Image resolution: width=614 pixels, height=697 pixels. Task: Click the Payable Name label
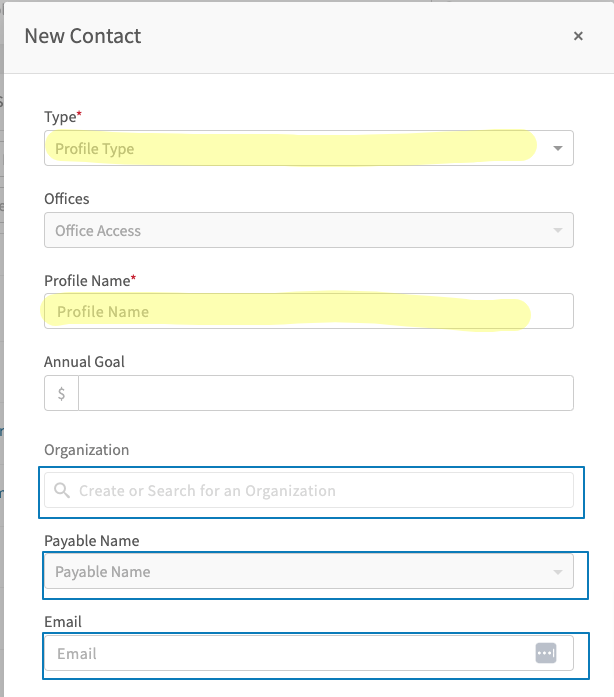[x=92, y=541]
